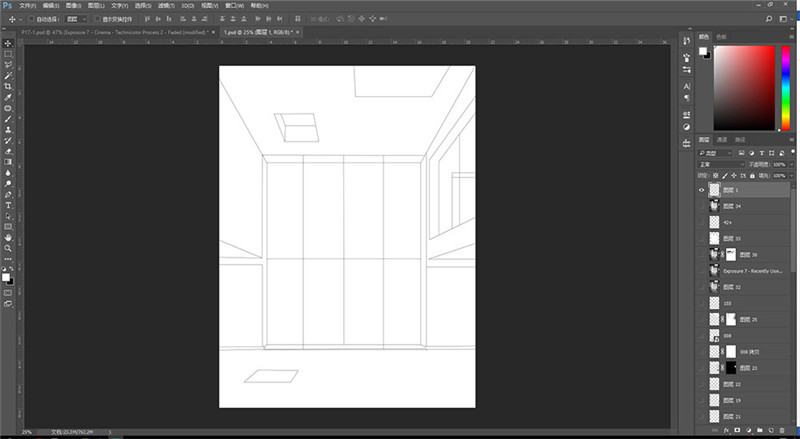Select the Hand tool

[x=8, y=237]
